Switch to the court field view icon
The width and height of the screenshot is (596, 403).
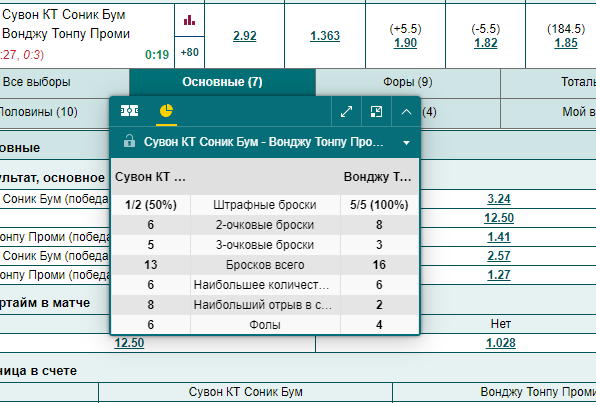pos(130,111)
